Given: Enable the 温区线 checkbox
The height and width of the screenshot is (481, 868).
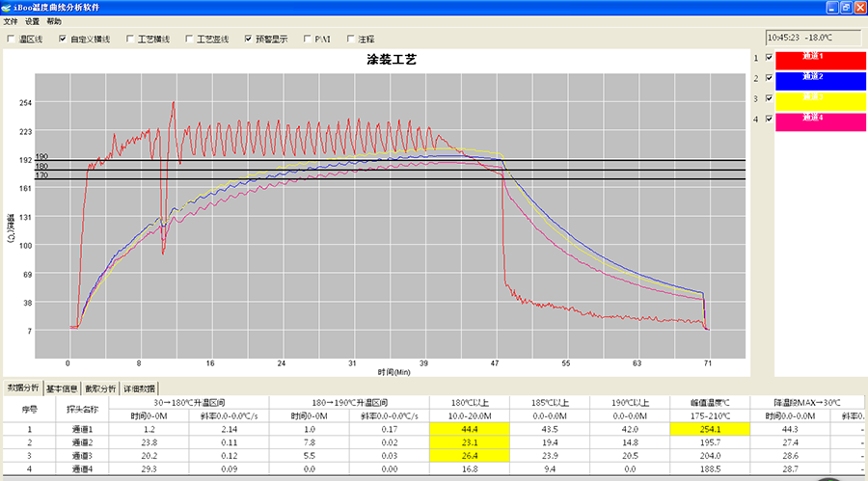Looking at the screenshot, I should (12, 40).
